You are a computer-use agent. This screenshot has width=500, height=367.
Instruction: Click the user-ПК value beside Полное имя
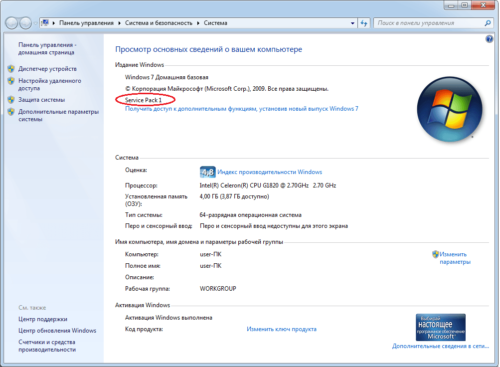click(210, 266)
